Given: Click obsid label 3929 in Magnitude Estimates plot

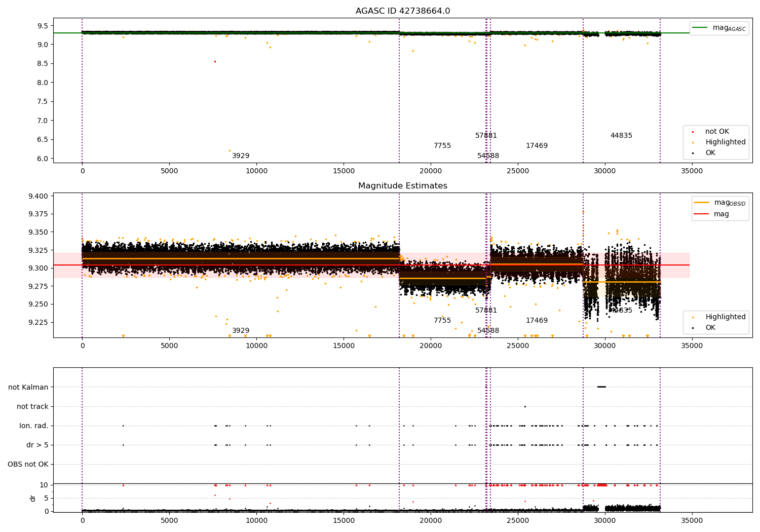Looking at the screenshot, I should tap(241, 331).
